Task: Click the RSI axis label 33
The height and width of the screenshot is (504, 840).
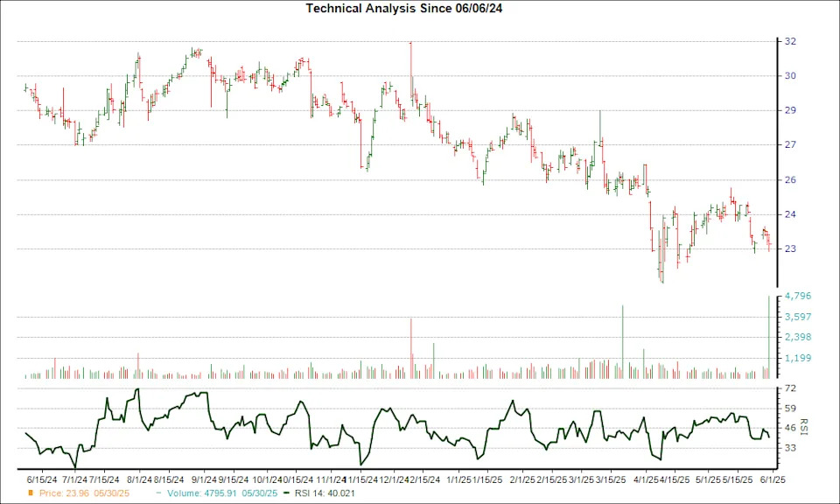Action: (790, 447)
